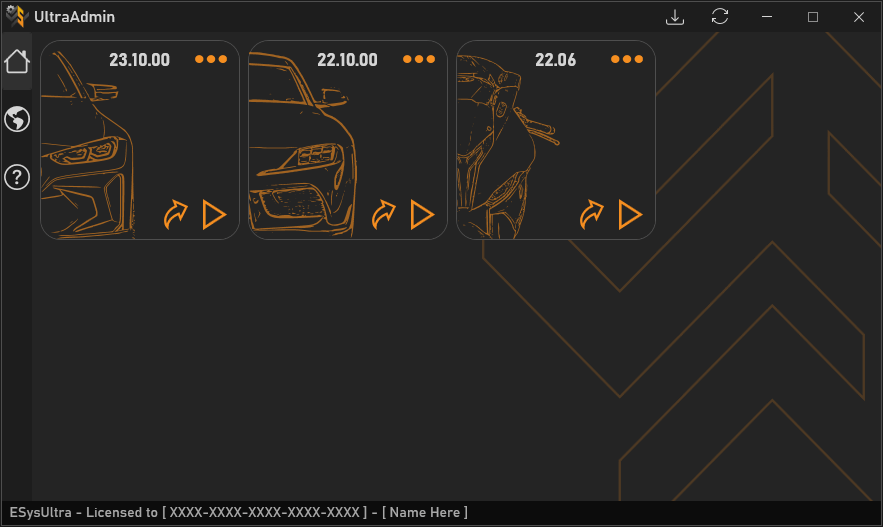Open the globe icon in sidebar
The height and width of the screenshot is (527, 883).
(x=17, y=119)
